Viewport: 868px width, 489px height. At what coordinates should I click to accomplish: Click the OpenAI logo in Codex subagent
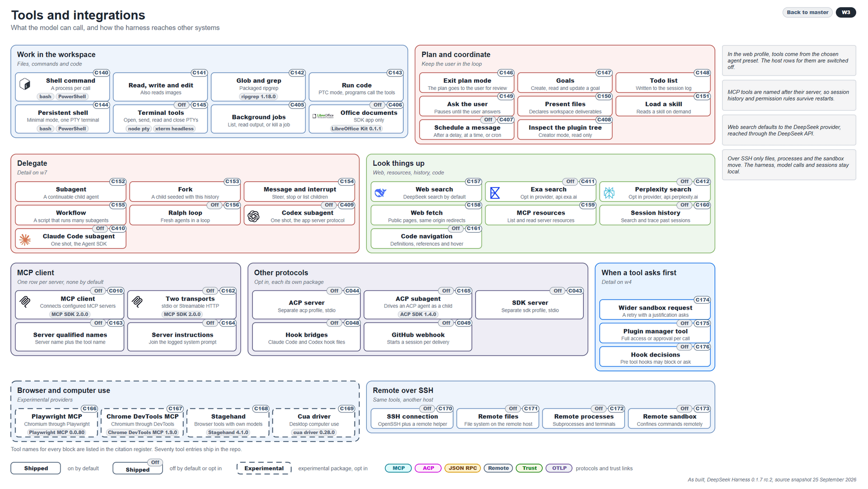click(x=254, y=216)
